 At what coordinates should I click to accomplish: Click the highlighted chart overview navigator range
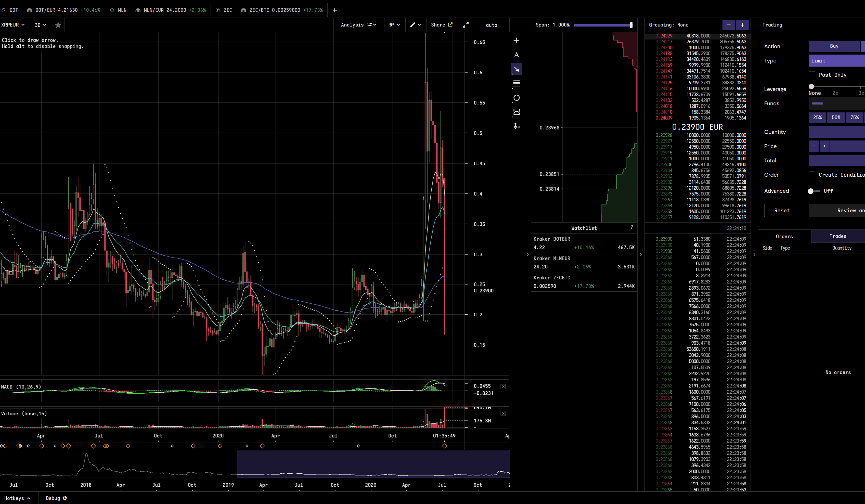click(x=373, y=464)
